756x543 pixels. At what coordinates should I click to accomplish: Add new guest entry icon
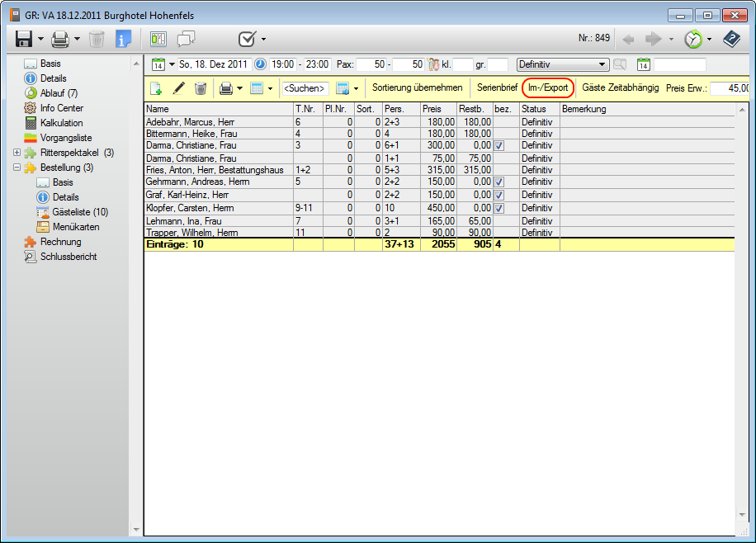click(155, 88)
